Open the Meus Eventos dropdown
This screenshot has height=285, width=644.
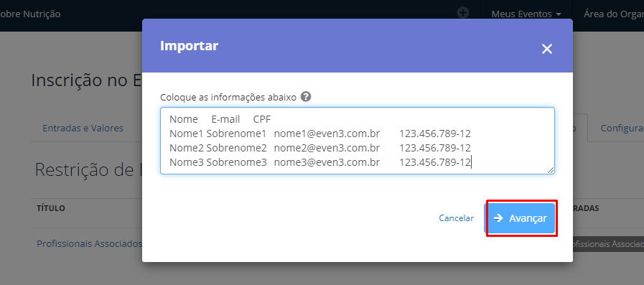click(526, 14)
